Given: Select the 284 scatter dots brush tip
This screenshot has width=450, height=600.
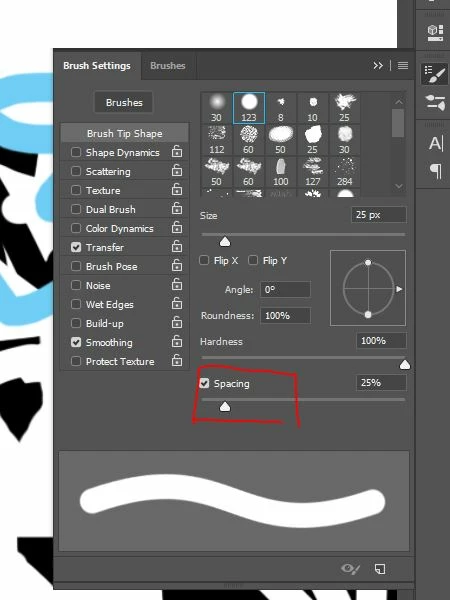Looking at the screenshot, I should coord(344,172).
